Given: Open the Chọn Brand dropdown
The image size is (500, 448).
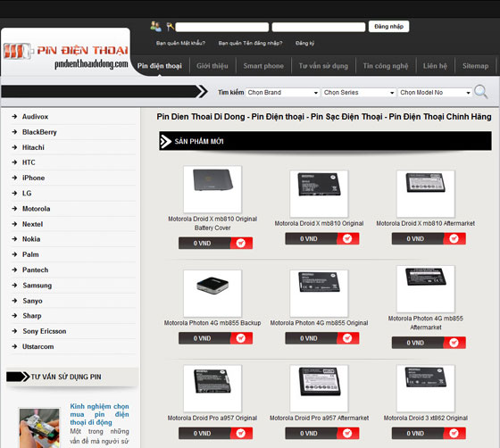Looking at the screenshot, I should tap(282, 93).
